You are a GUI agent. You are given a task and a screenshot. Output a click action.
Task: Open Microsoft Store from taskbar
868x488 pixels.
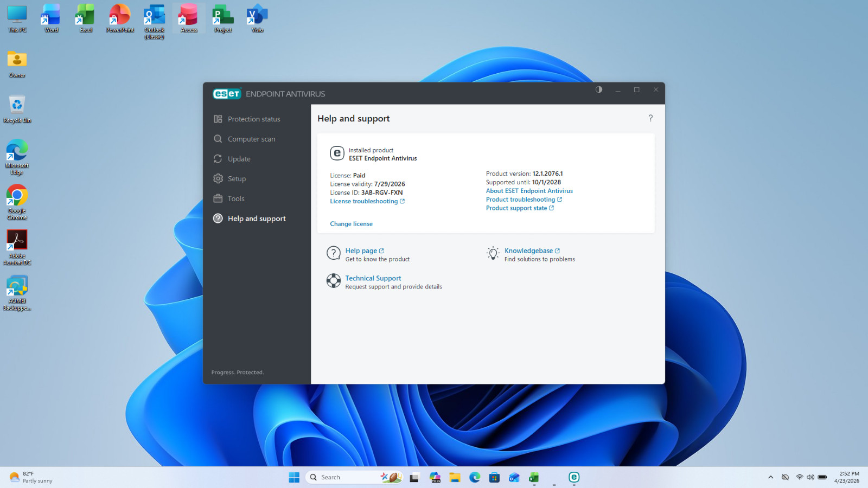coord(494,477)
